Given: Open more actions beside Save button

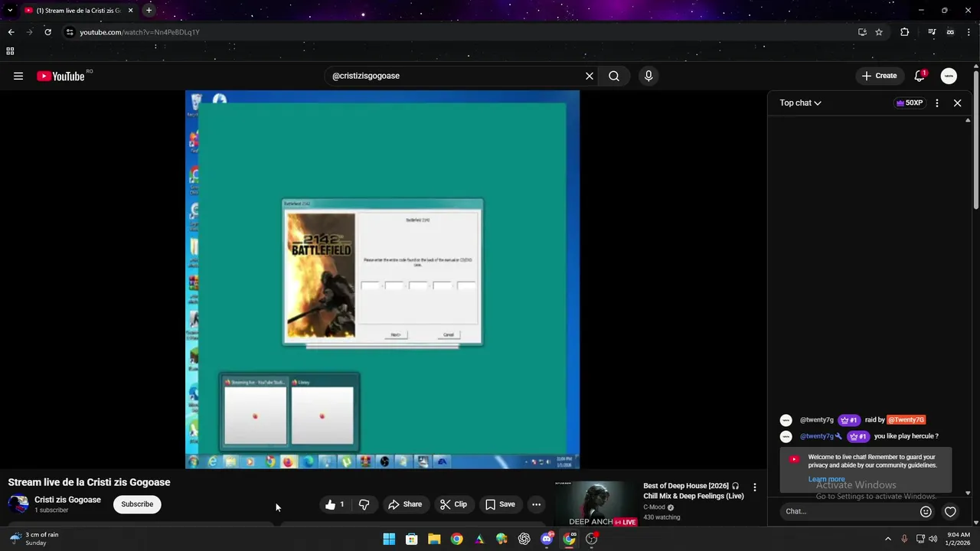Looking at the screenshot, I should tap(536, 504).
